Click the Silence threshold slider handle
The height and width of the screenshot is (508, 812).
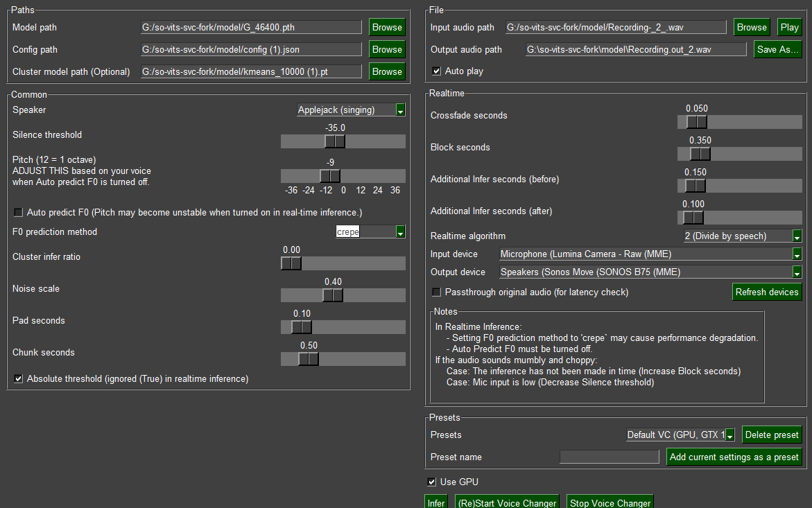coord(335,141)
